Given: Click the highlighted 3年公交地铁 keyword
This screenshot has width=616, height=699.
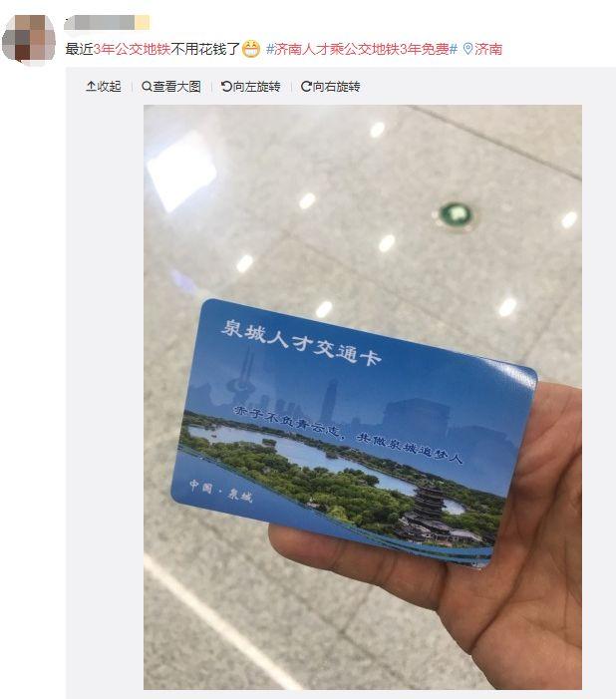Looking at the screenshot, I should (132, 49).
